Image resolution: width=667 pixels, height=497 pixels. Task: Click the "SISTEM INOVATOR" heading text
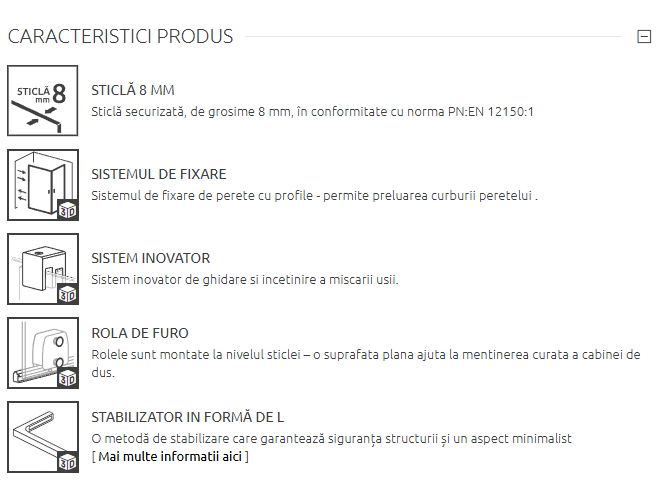pyautogui.click(x=150, y=258)
